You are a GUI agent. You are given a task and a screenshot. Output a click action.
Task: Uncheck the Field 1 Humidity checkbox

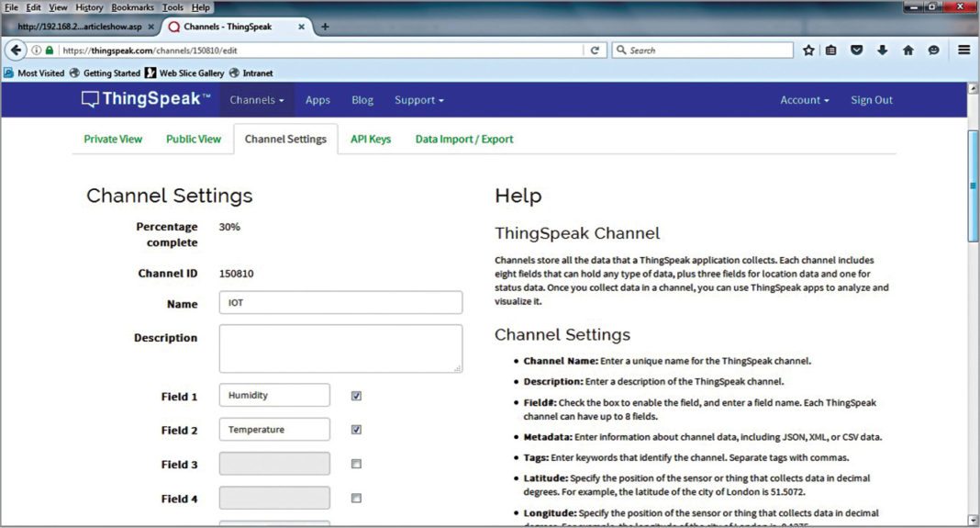(356, 396)
